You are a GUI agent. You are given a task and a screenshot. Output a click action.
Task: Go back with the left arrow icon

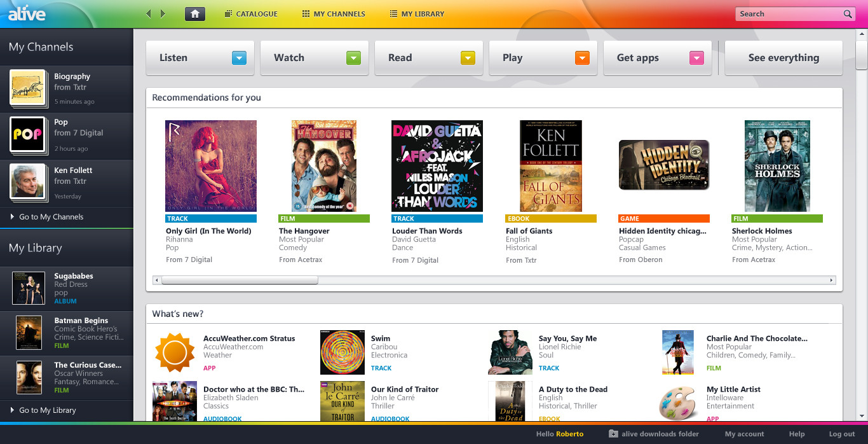[x=149, y=13]
